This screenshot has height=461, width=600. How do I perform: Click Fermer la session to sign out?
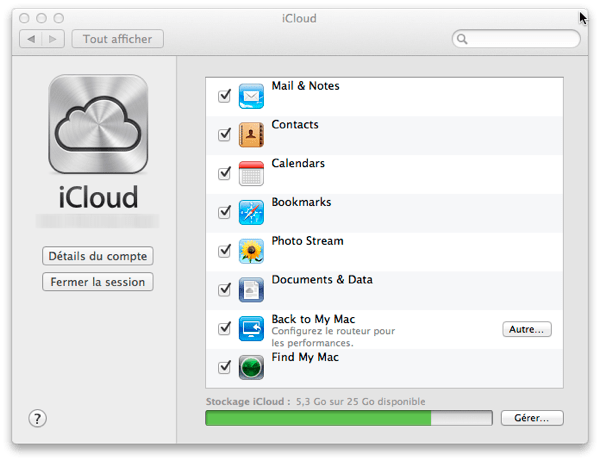[x=97, y=282]
